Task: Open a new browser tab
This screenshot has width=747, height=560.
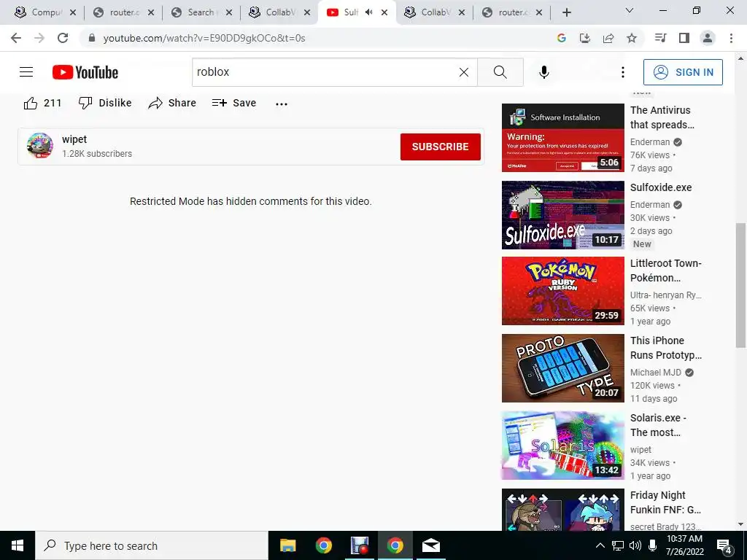Action: [x=566, y=12]
